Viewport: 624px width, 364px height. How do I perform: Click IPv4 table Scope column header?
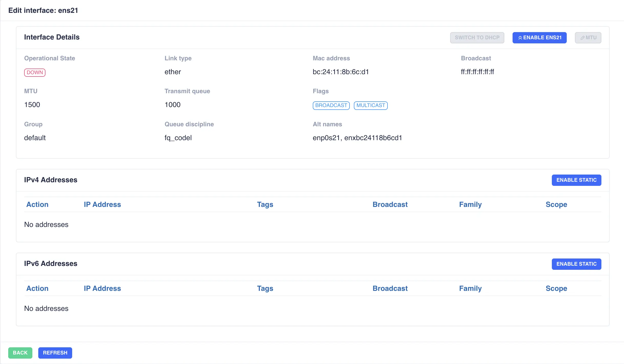tap(556, 205)
